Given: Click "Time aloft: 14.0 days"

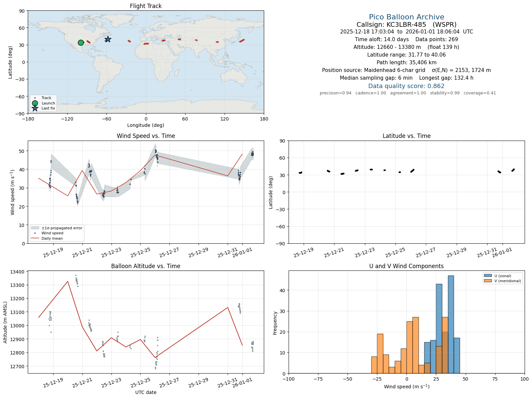Looking at the screenshot, I should (382, 39).
